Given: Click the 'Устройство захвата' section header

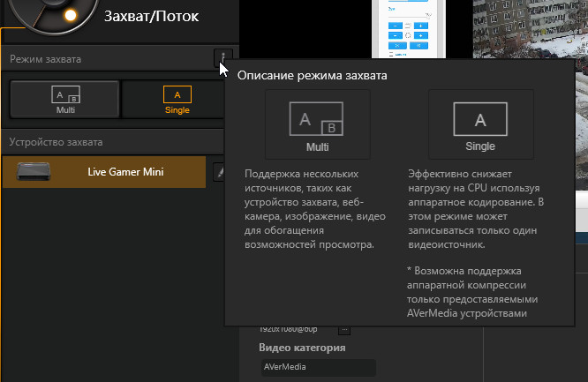Looking at the screenshot, I should [x=56, y=142].
